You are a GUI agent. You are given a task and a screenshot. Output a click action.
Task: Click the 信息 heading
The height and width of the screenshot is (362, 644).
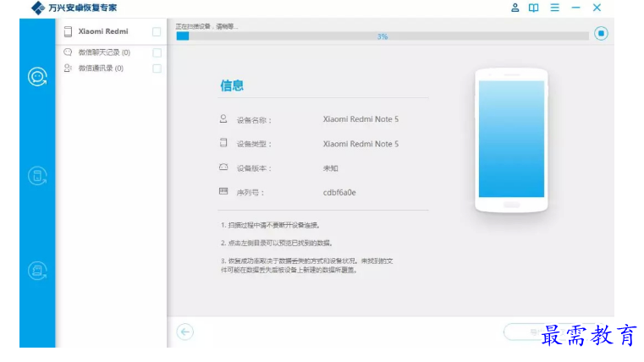click(232, 85)
